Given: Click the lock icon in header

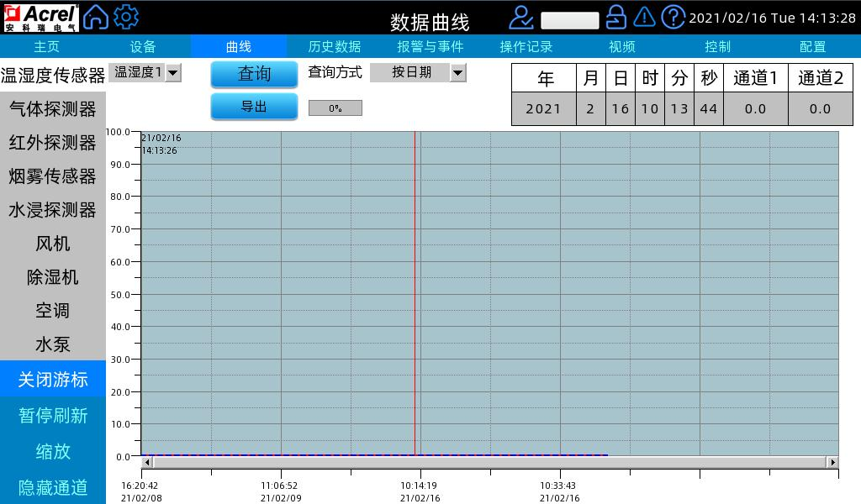Looking at the screenshot, I should (x=616, y=17).
